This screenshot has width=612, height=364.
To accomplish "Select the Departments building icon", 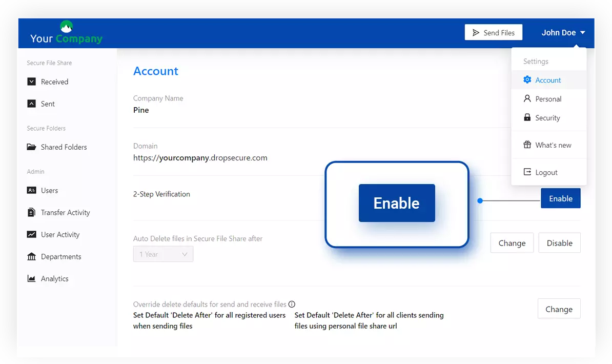I will pyautogui.click(x=31, y=256).
